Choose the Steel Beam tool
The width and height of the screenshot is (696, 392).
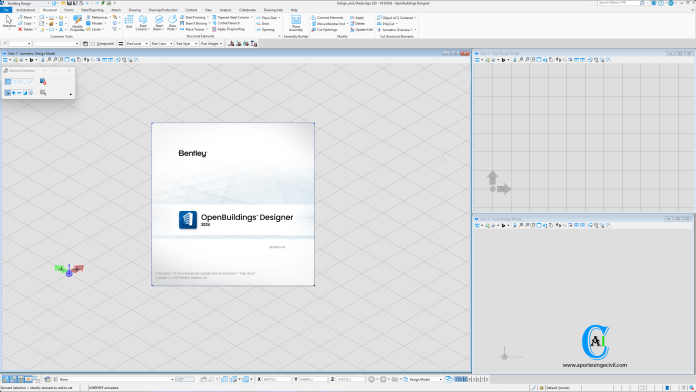click(x=158, y=23)
